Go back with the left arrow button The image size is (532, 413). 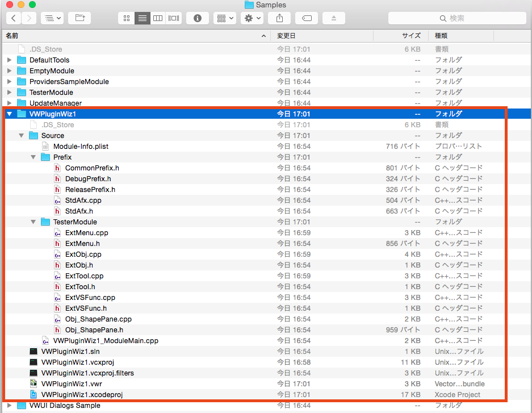[x=14, y=18]
